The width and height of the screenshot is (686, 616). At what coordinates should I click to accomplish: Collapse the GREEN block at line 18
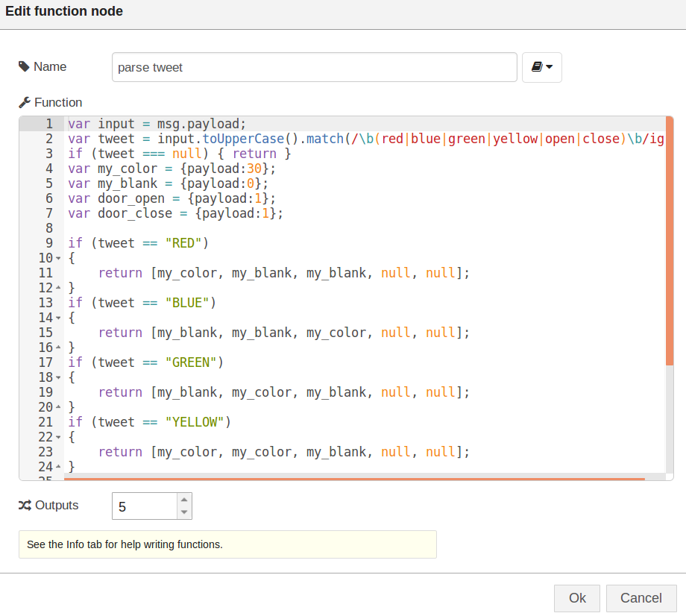click(58, 378)
